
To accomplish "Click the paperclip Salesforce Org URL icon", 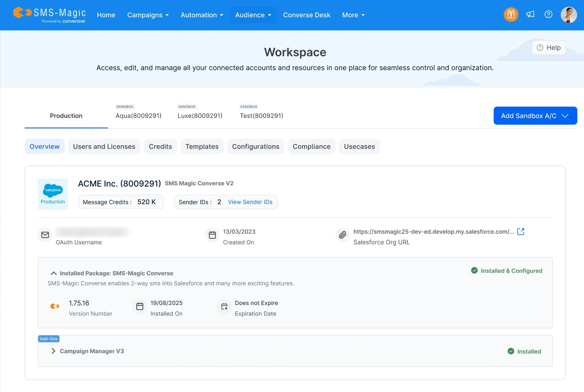I will 343,235.
